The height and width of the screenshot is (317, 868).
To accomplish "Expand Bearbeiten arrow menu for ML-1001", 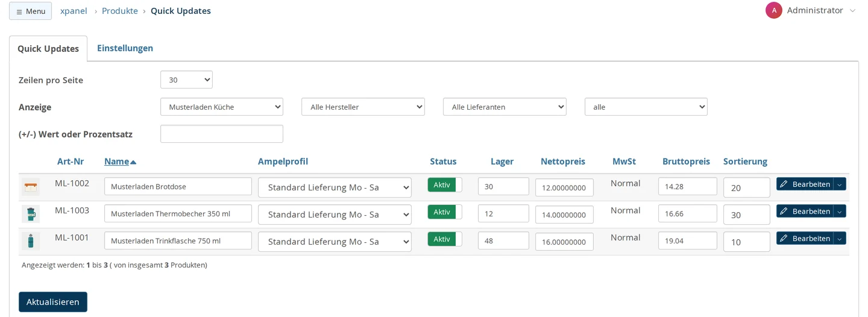I will click(840, 238).
